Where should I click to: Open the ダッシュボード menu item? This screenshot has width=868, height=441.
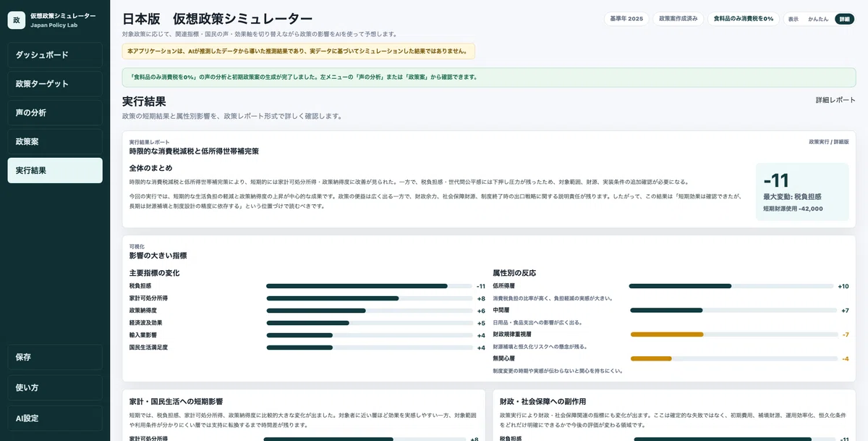pyautogui.click(x=55, y=55)
